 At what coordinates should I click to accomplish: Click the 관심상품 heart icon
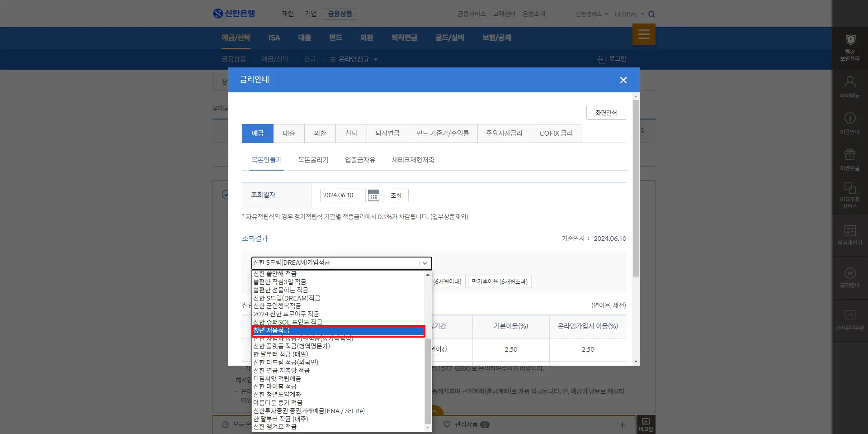pyautogui.click(x=447, y=424)
